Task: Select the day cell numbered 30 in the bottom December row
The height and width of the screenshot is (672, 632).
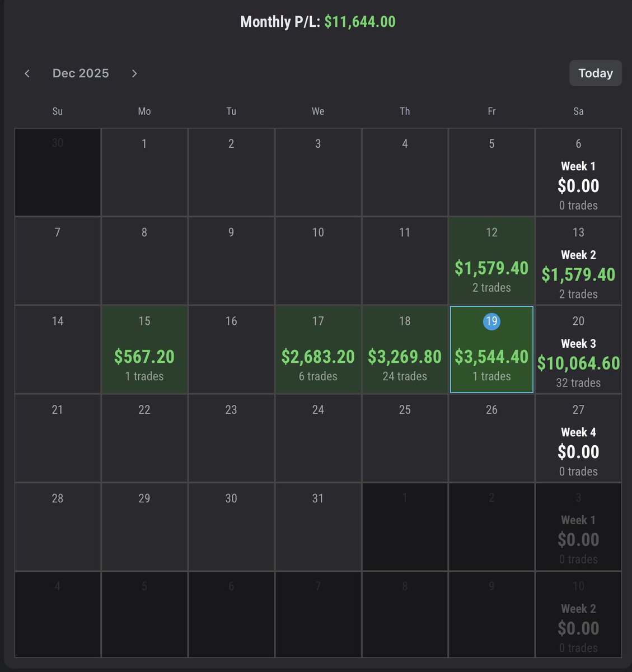Action: click(231, 526)
